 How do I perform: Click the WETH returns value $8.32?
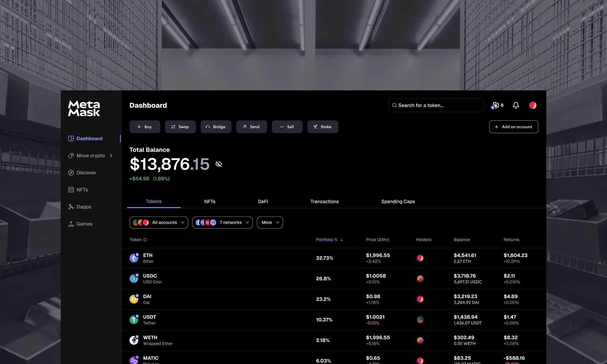tap(510, 338)
